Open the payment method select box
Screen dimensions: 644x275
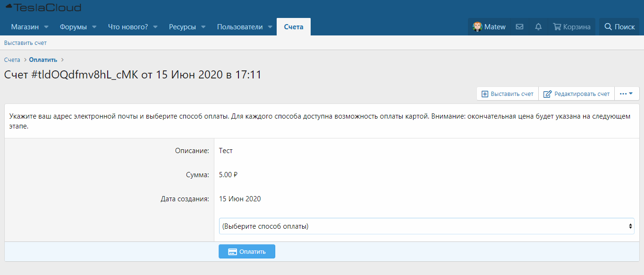[x=427, y=226]
